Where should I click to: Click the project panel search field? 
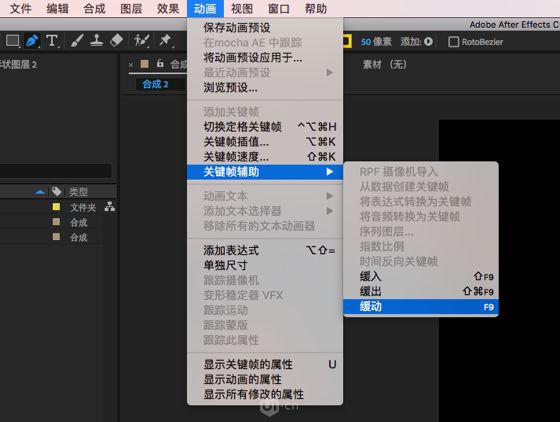point(55,171)
